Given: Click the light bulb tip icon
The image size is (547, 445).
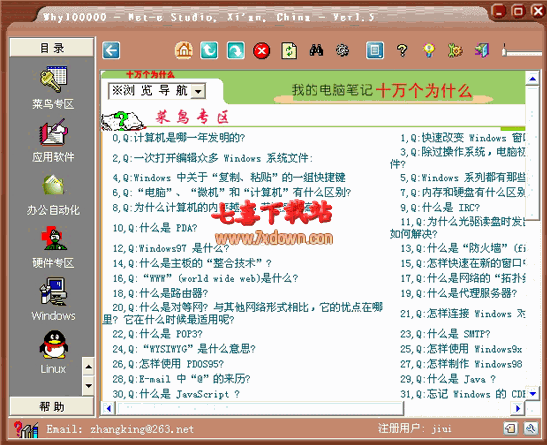Looking at the screenshot, I should (x=429, y=51).
